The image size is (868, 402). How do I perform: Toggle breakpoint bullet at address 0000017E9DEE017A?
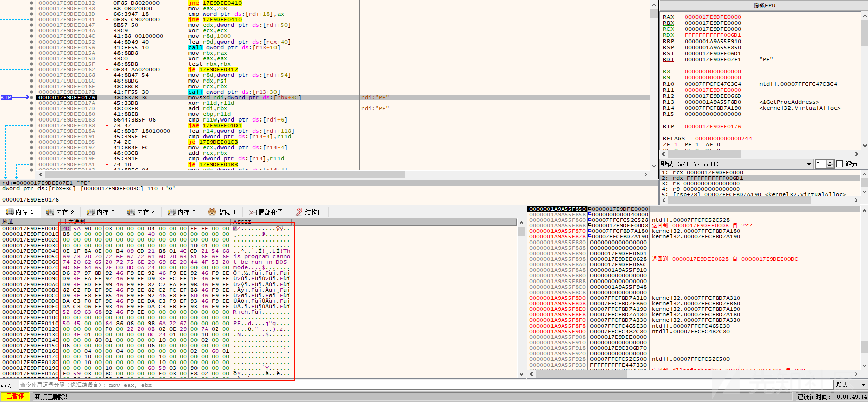point(32,103)
